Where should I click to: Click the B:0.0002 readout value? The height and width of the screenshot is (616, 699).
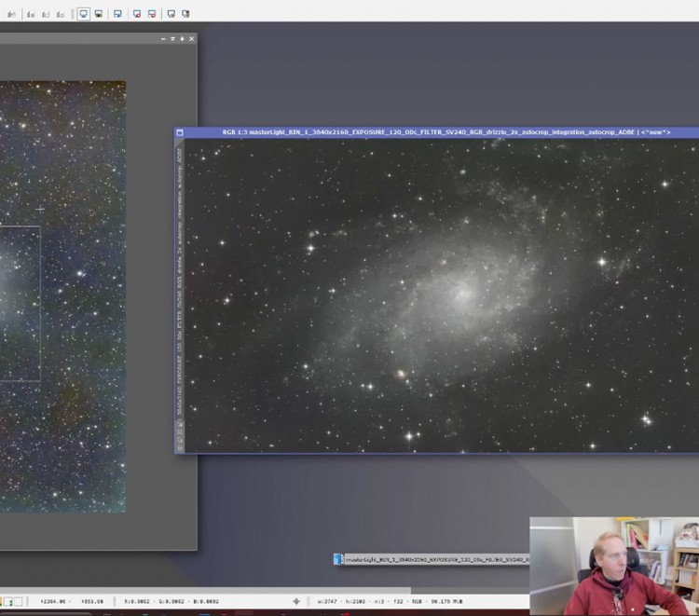[x=206, y=601]
